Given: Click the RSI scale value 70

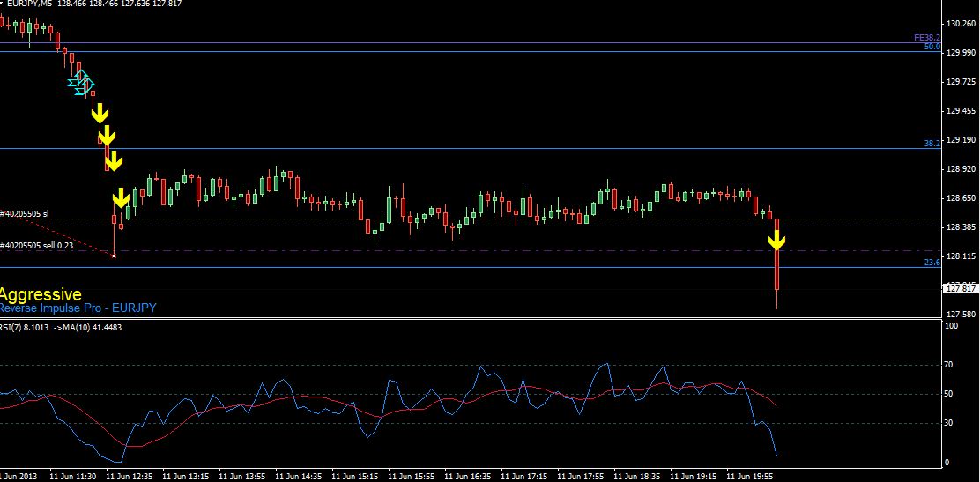Looking at the screenshot, I should click(950, 365).
